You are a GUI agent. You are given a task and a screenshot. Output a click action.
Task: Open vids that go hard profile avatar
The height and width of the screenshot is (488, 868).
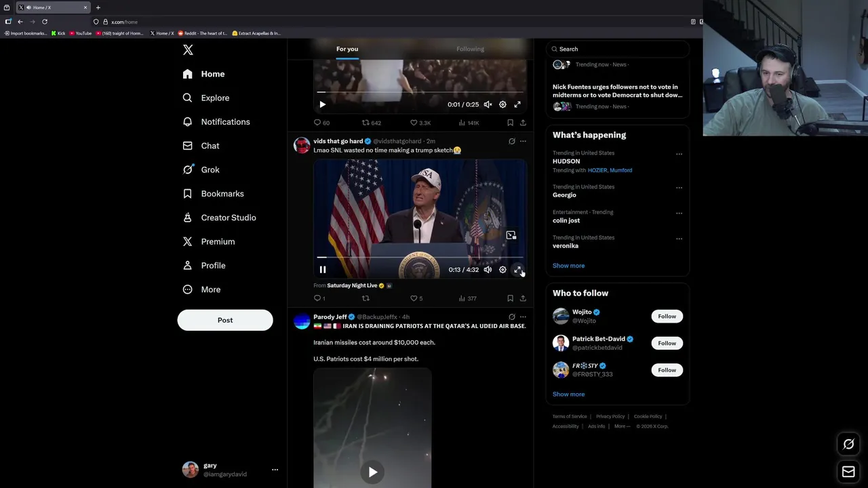click(302, 145)
